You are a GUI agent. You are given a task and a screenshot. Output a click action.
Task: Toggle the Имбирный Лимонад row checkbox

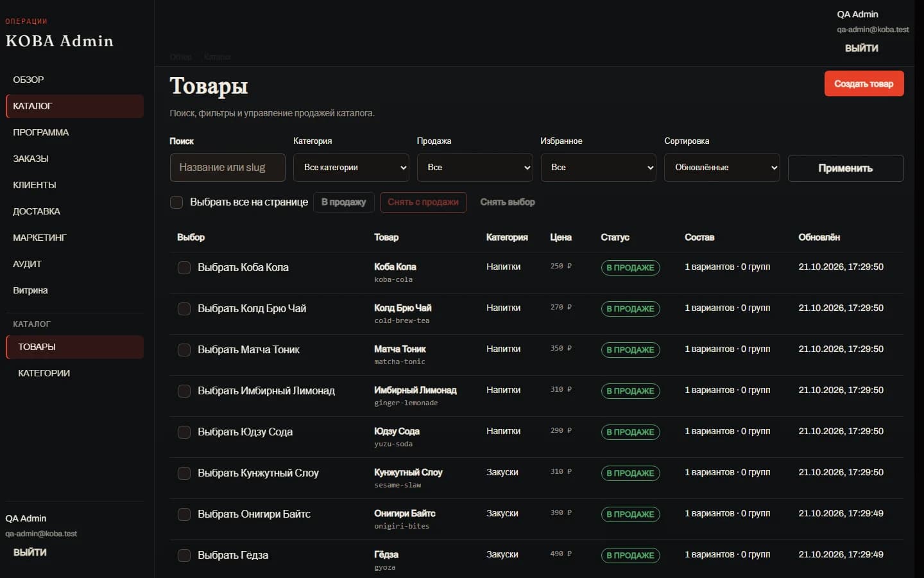pyautogui.click(x=184, y=391)
